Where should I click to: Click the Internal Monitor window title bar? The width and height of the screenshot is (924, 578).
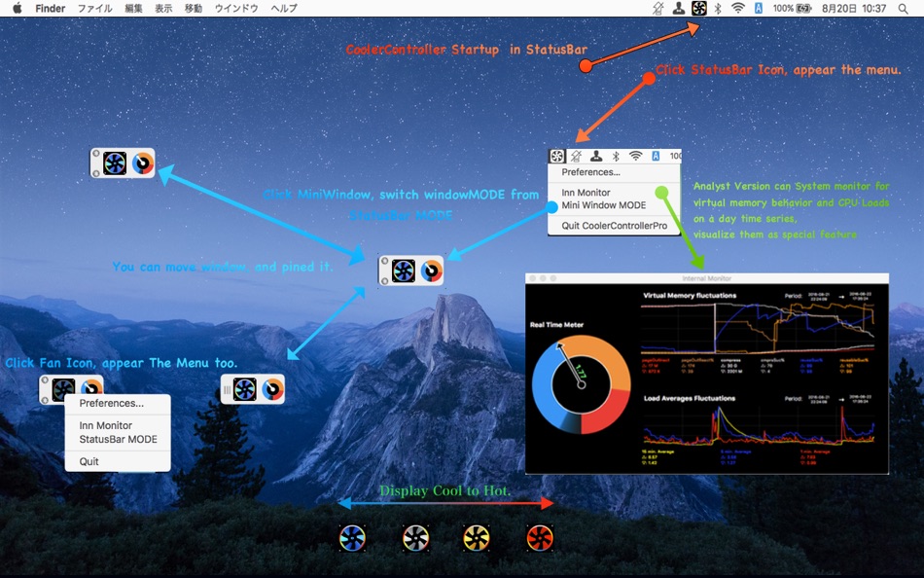[x=706, y=278]
